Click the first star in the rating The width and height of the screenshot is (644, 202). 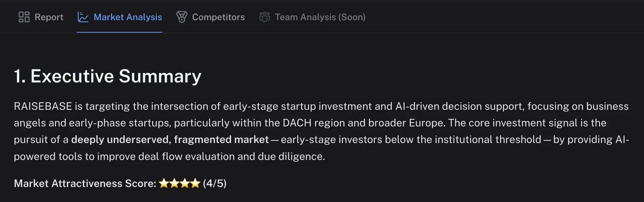point(164,183)
